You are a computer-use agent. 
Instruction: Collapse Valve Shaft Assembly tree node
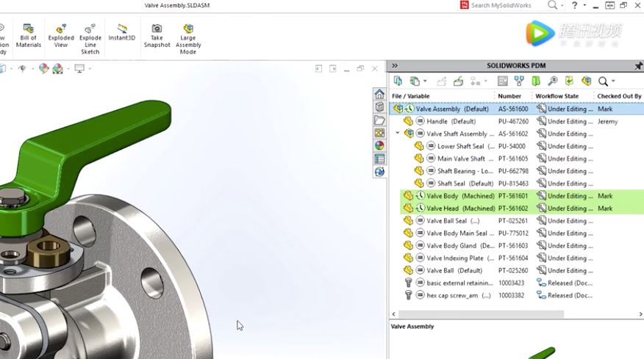pos(398,134)
